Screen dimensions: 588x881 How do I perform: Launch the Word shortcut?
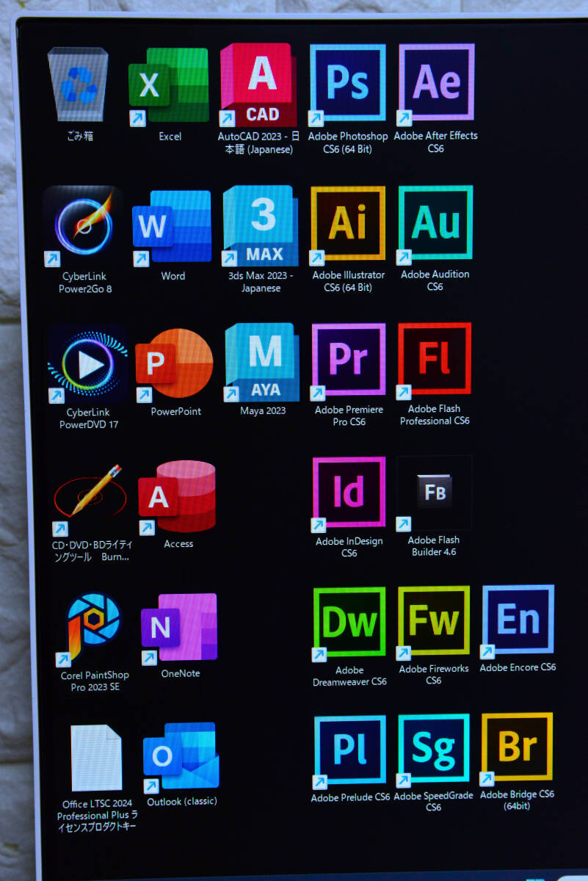click(172, 227)
